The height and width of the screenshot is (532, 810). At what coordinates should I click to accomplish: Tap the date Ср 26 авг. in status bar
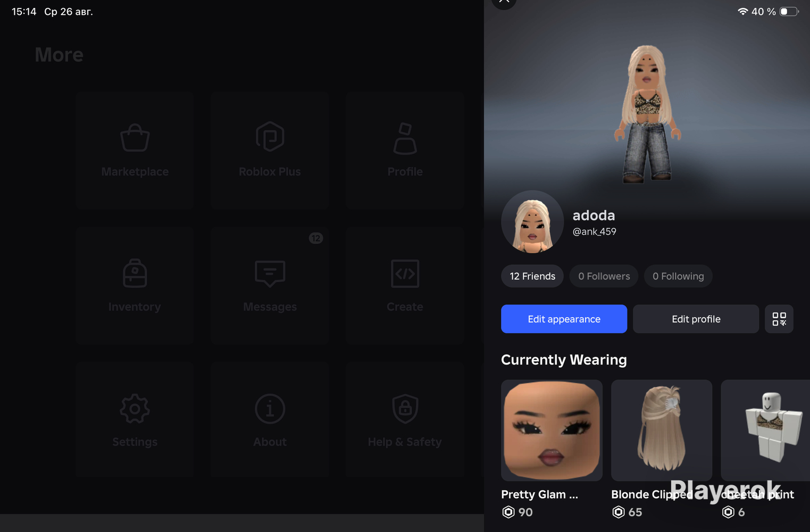point(69,12)
